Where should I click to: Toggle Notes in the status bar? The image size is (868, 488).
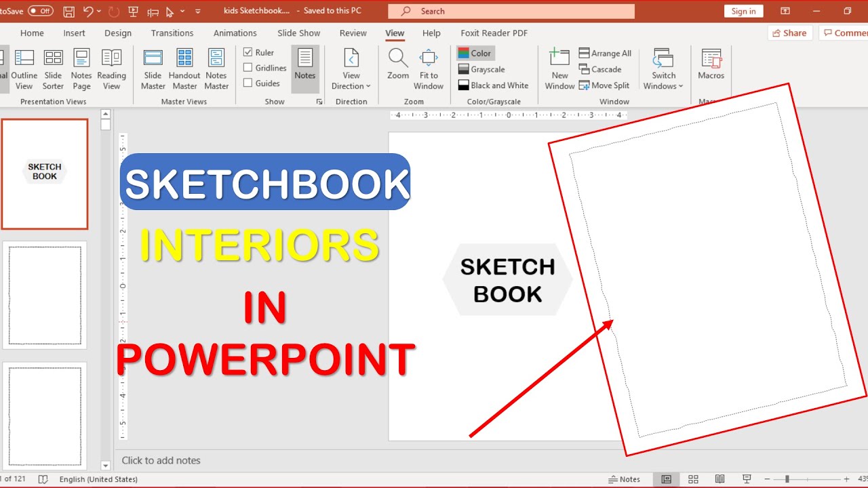pyautogui.click(x=625, y=479)
